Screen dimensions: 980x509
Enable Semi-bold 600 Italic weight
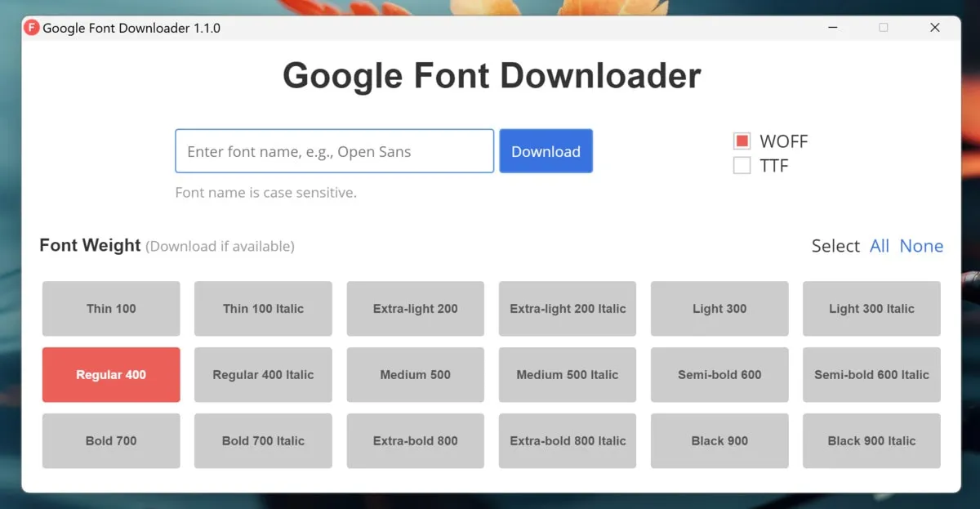[871, 375]
